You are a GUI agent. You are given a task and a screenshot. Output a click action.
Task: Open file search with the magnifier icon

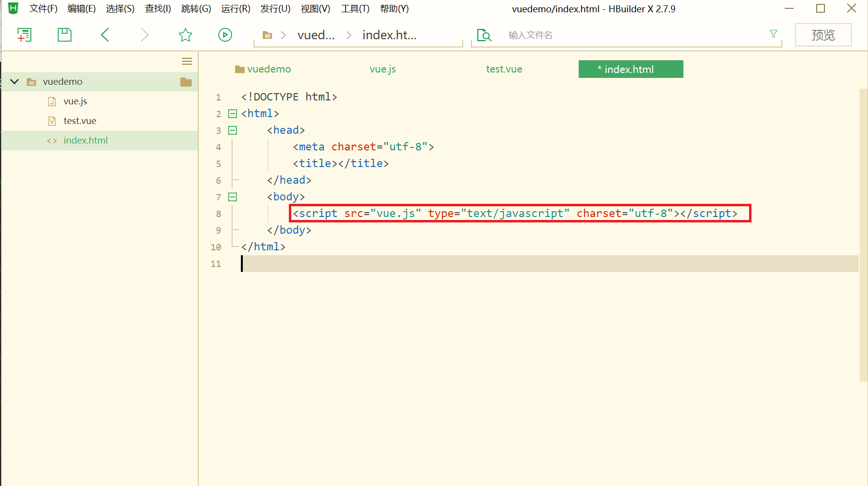coord(484,34)
